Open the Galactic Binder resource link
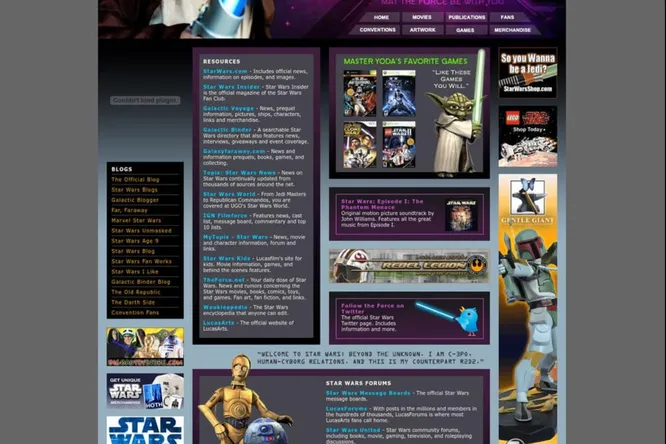The height and width of the screenshot is (444, 666). pyautogui.click(x=227, y=130)
